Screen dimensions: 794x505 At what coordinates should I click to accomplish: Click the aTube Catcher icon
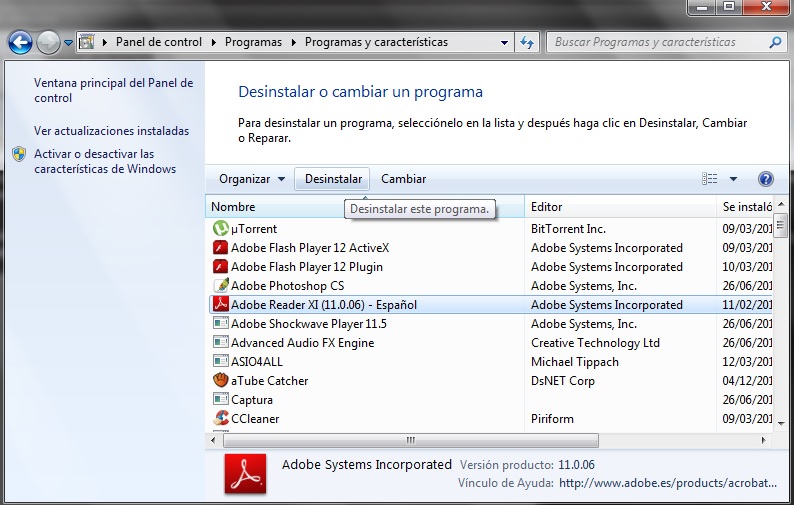[221, 380]
